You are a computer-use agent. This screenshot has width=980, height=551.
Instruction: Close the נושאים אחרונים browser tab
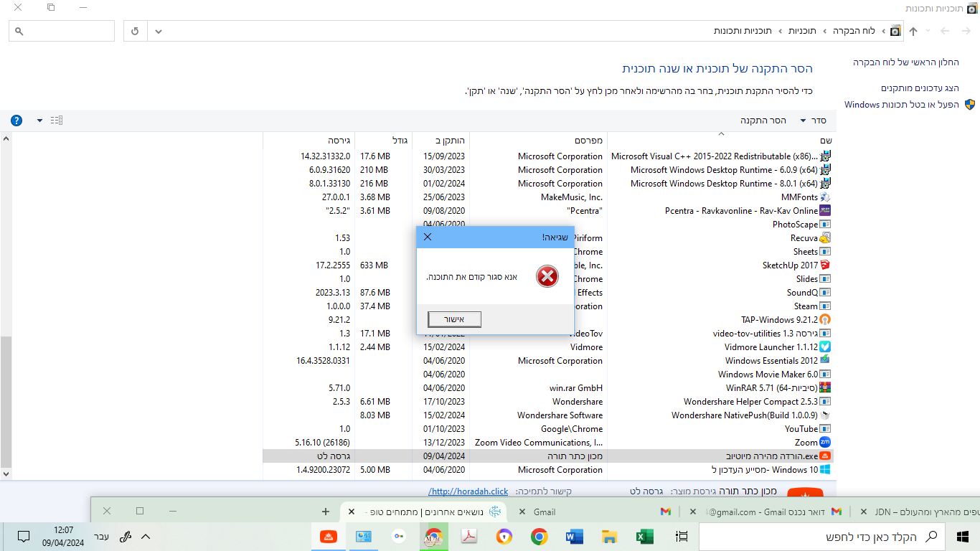pyautogui.click(x=352, y=512)
